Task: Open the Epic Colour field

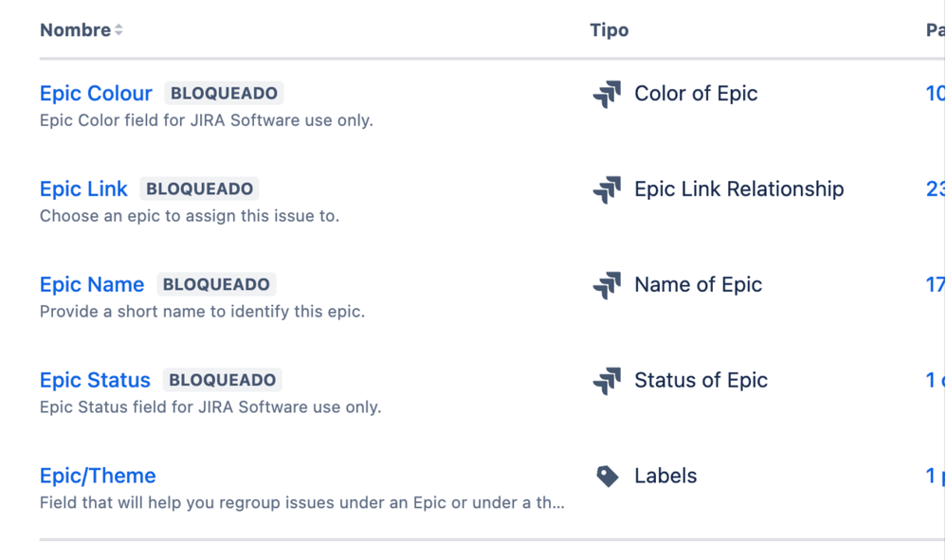Action: pyautogui.click(x=96, y=94)
